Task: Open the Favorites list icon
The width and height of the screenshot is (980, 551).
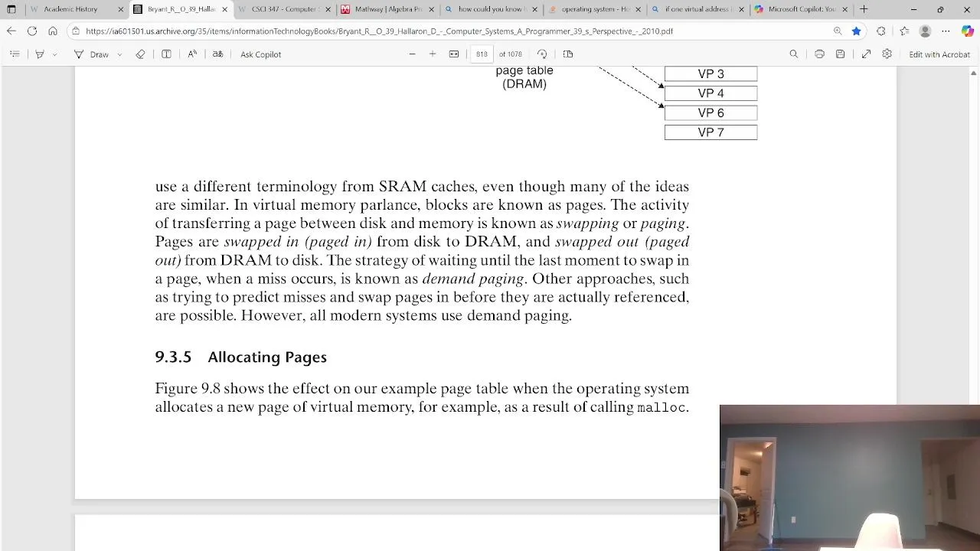Action: coord(904,31)
